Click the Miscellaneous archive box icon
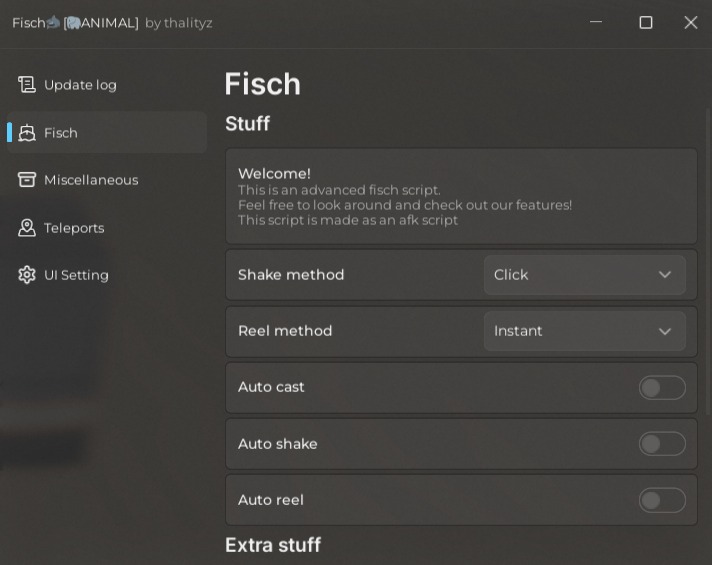Image resolution: width=712 pixels, height=565 pixels. [x=27, y=180]
